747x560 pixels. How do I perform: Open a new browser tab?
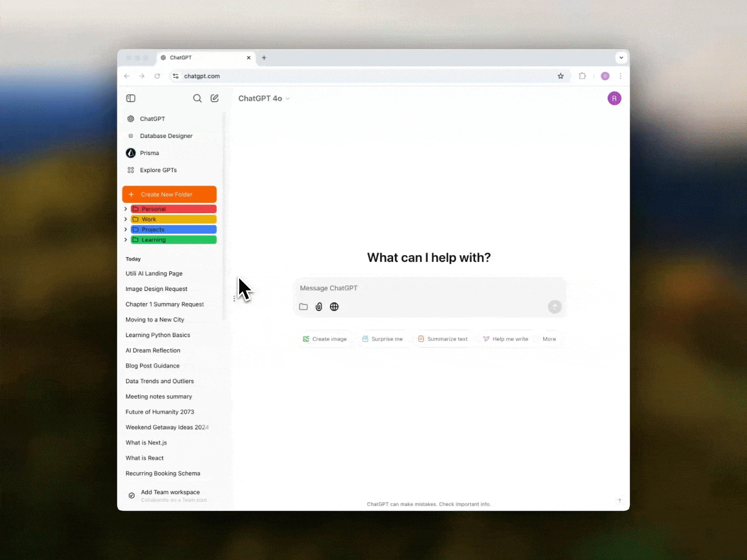pos(264,58)
